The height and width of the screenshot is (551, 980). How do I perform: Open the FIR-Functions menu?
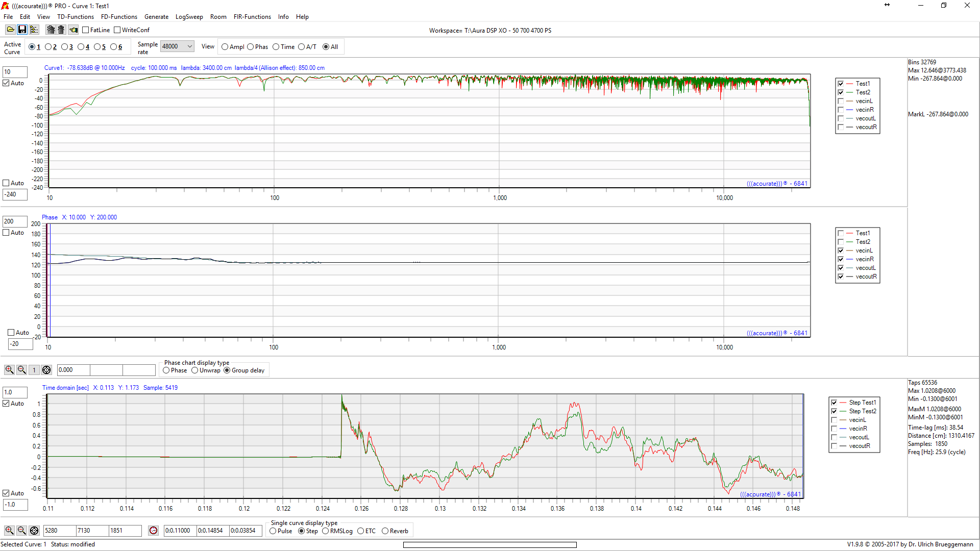point(252,17)
